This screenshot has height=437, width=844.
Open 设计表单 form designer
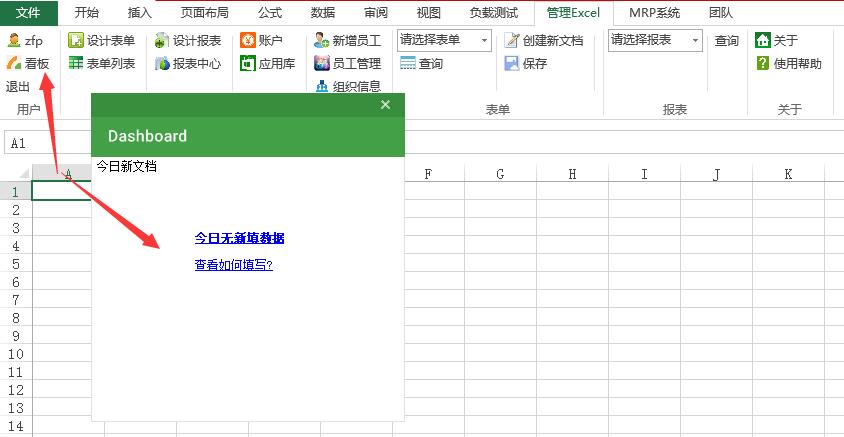pos(76,41)
